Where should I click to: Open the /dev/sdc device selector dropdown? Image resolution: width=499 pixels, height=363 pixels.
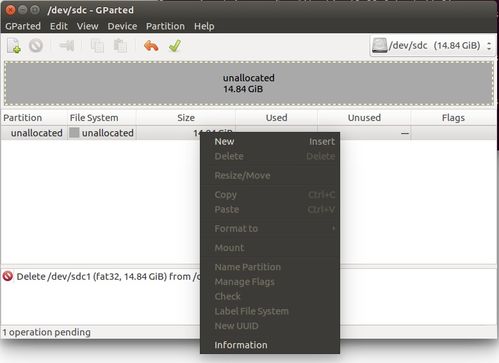432,46
